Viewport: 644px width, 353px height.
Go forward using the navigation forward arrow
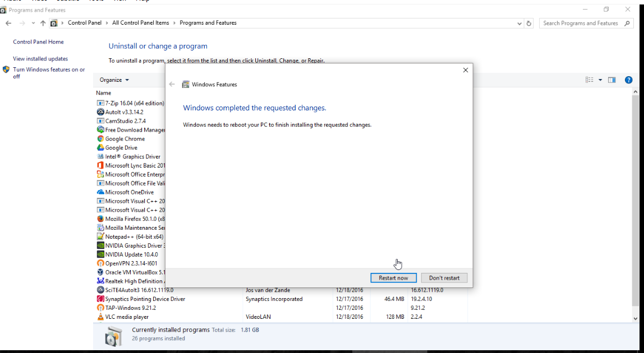point(22,24)
